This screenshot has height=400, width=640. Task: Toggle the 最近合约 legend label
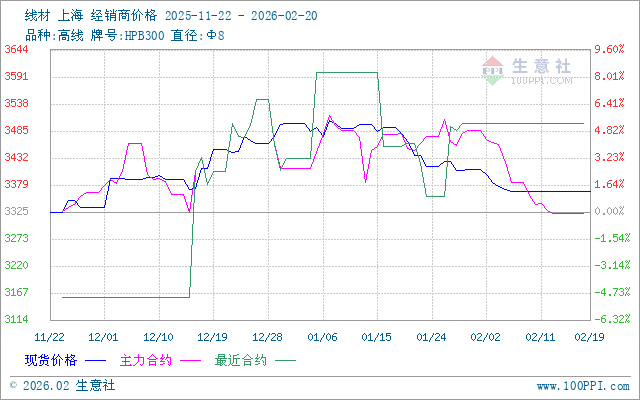click(240, 358)
